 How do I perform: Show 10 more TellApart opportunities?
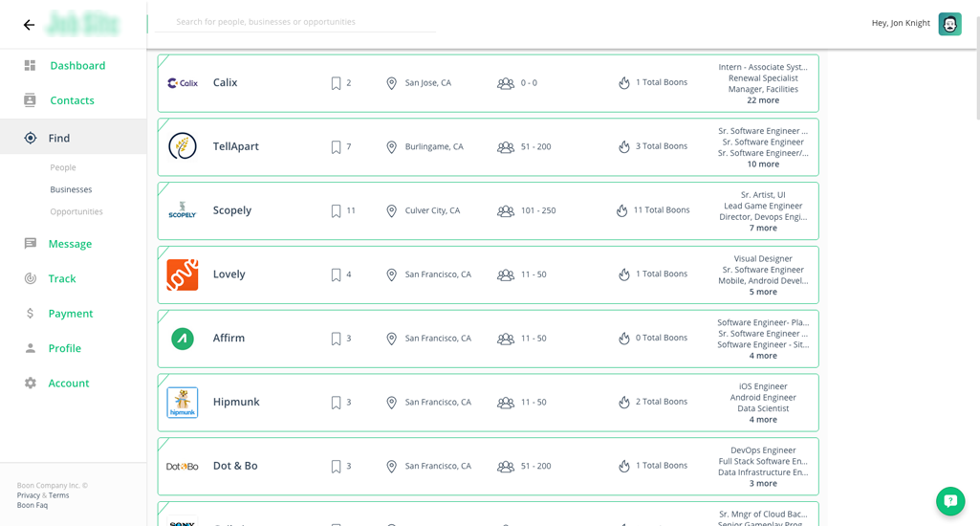coord(763,164)
